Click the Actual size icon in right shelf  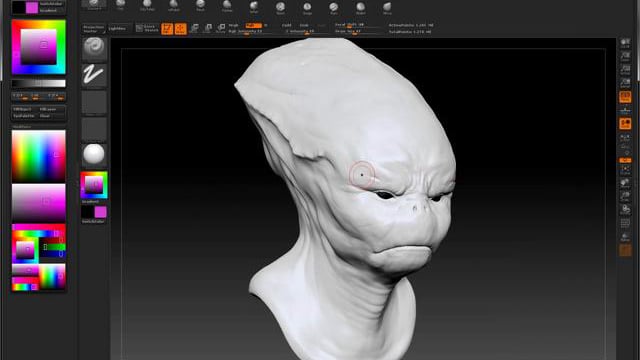(625, 69)
